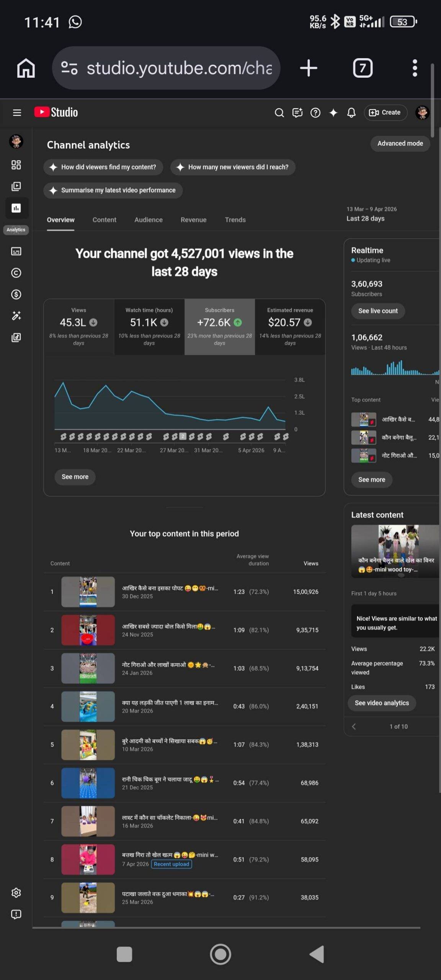441x980 pixels.
Task: Open the help question mark icon
Action: tap(315, 113)
